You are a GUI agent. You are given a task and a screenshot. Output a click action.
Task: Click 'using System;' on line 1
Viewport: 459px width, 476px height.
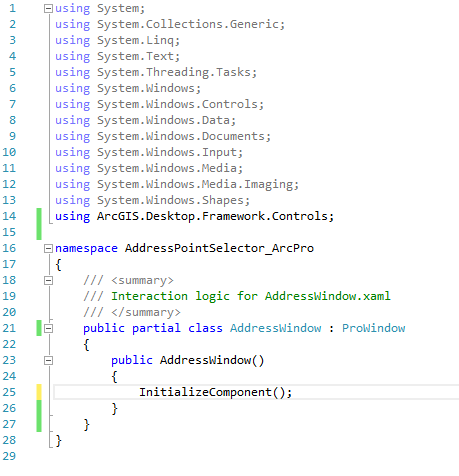pos(100,8)
